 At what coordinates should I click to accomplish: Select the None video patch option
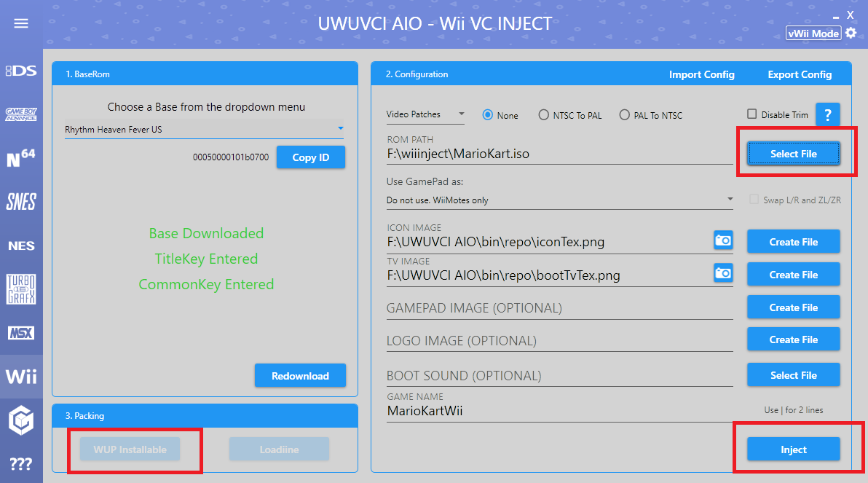point(500,115)
